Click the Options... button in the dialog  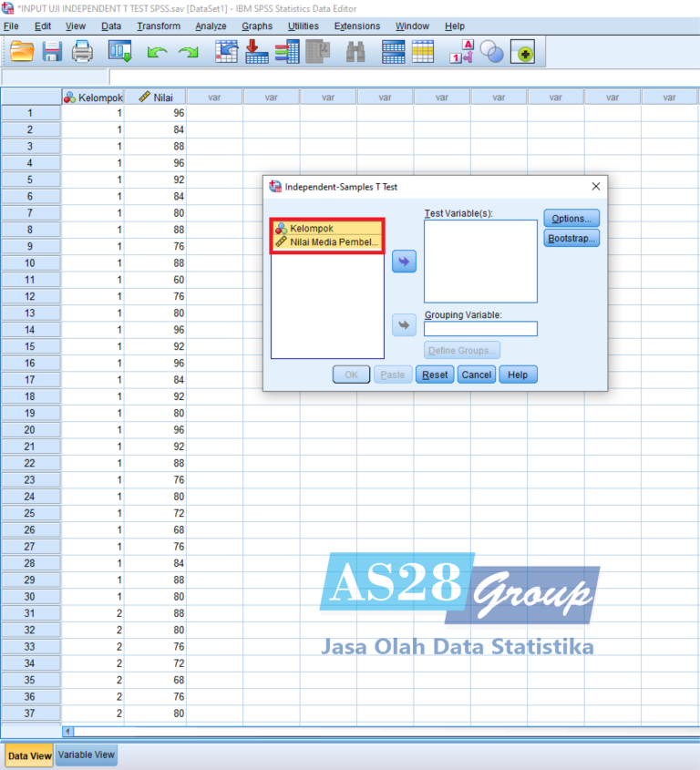(x=571, y=219)
